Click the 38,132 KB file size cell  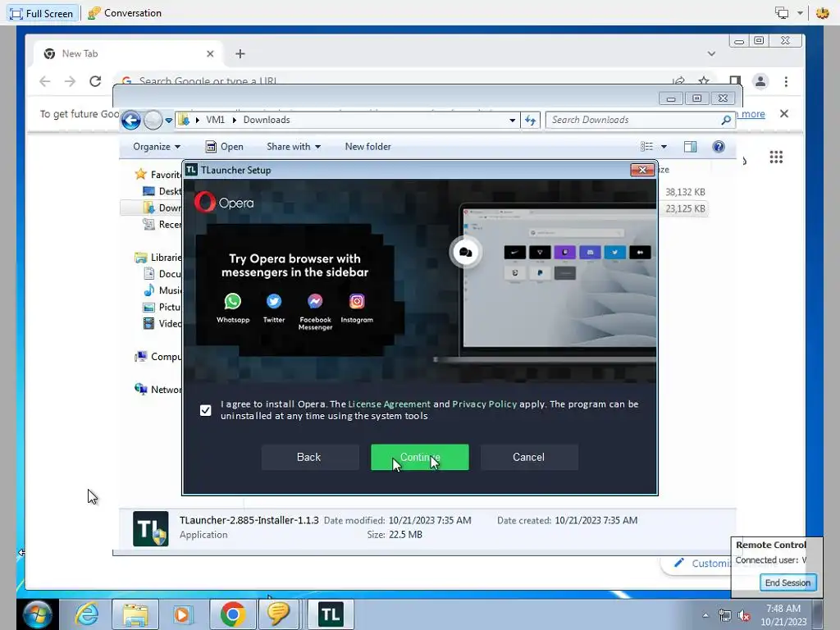coord(685,192)
